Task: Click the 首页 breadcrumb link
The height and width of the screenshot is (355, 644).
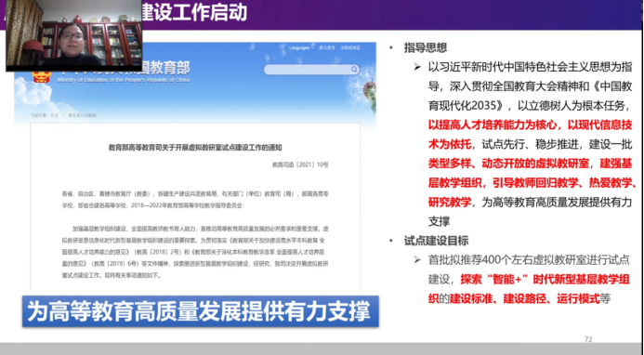Action: (x=54, y=116)
